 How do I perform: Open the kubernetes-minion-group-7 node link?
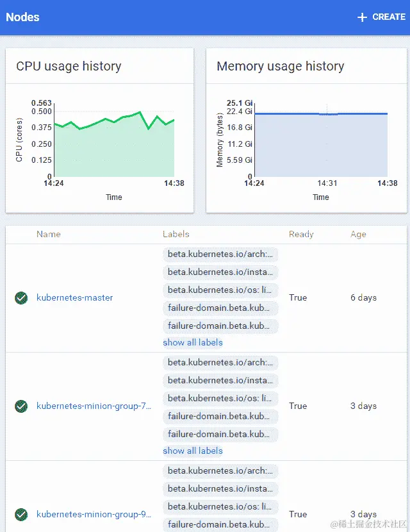click(94, 406)
